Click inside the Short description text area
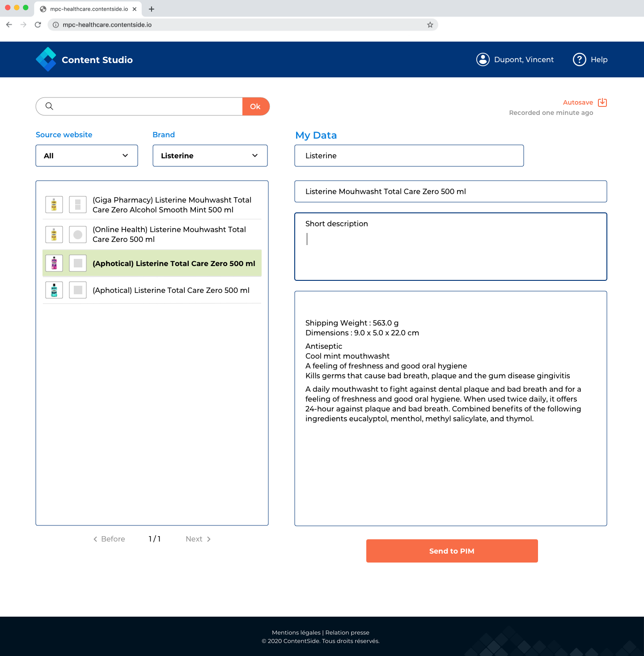 point(451,247)
